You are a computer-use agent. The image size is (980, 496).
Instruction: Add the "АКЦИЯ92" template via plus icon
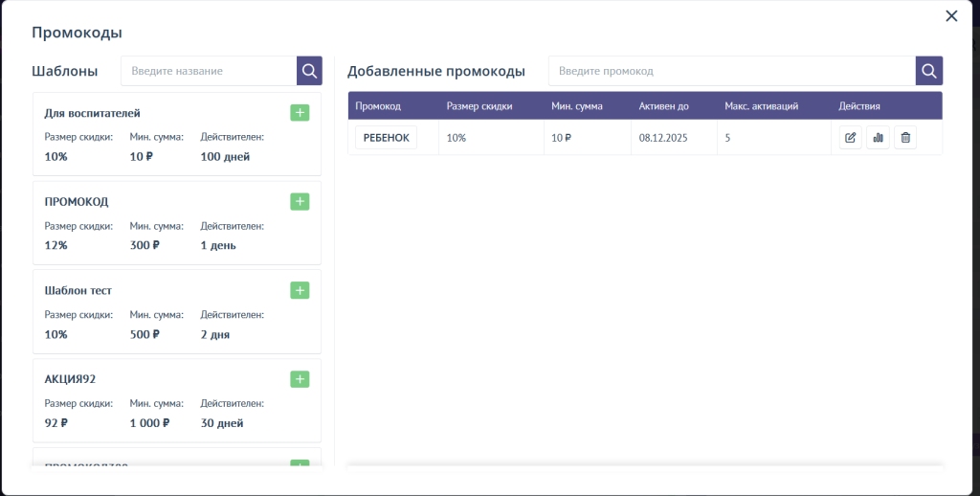click(300, 379)
